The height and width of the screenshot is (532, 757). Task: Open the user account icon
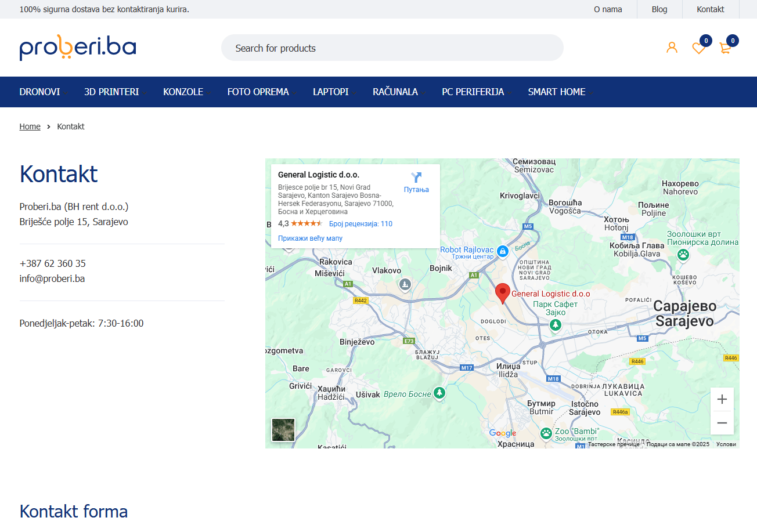[x=672, y=48]
